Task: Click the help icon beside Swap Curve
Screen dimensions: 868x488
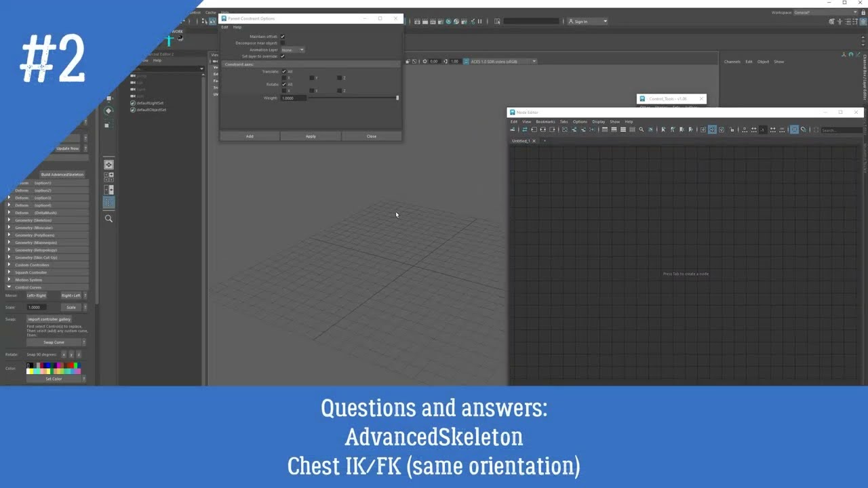Action: click(84, 342)
